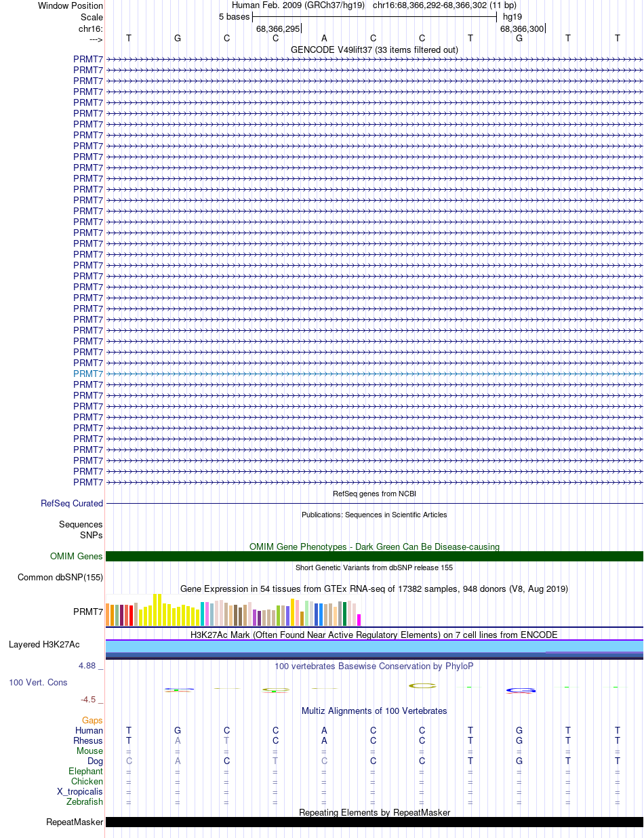
Task: Click the Sequences track label
Action: (x=81, y=525)
